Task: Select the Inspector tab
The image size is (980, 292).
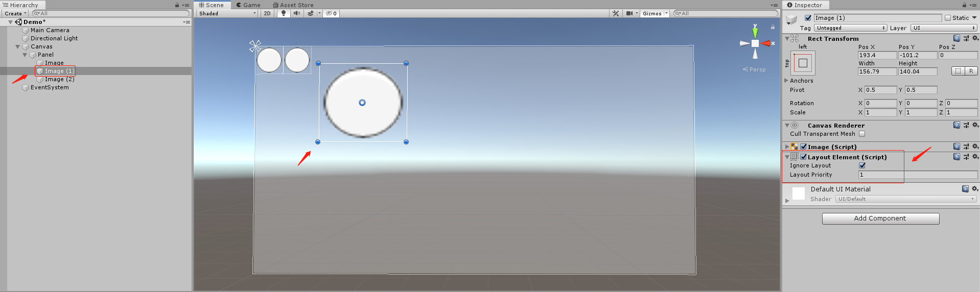Action: click(804, 5)
